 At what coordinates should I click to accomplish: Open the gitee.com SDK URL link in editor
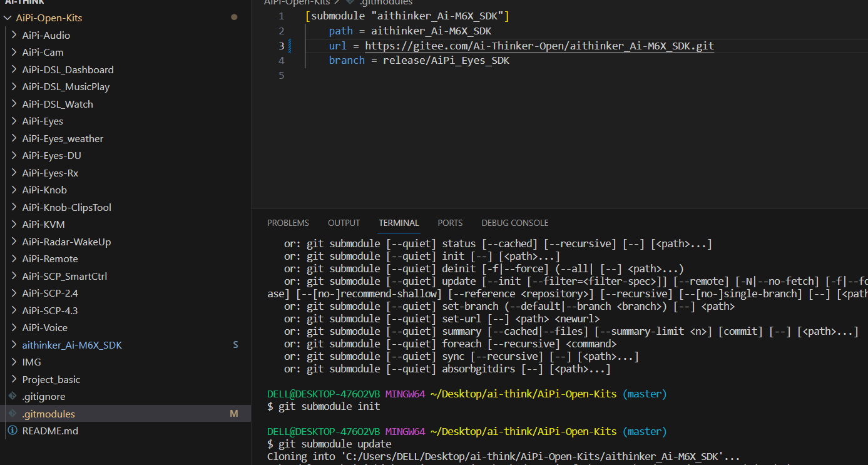click(x=539, y=46)
